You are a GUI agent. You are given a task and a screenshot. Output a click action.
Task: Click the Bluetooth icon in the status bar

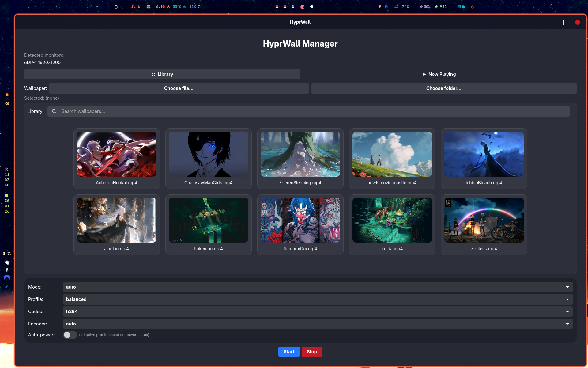pyautogui.click(x=386, y=6)
